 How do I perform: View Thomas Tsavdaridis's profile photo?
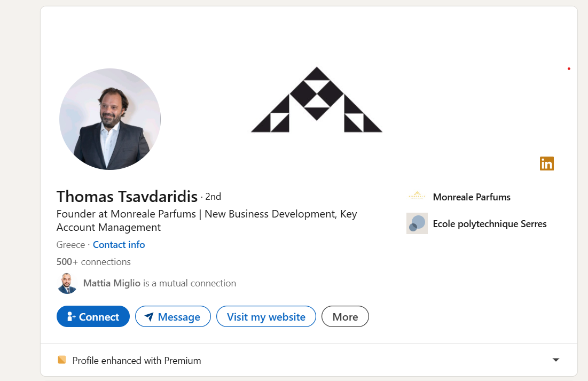[x=110, y=119]
